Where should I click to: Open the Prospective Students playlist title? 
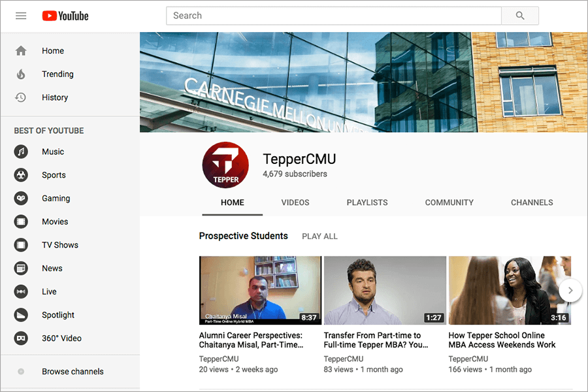(x=244, y=236)
